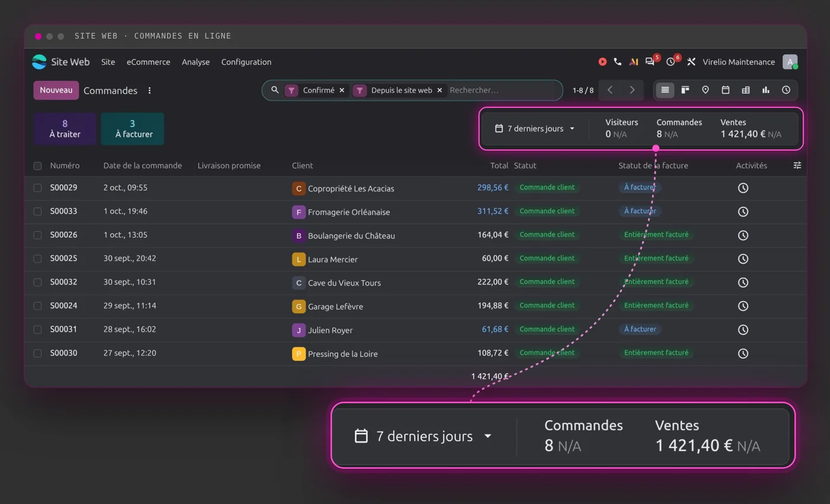The height and width of the screenshot is (504, 830).
Task: Switch to calendar view
Action: [726, 90]
